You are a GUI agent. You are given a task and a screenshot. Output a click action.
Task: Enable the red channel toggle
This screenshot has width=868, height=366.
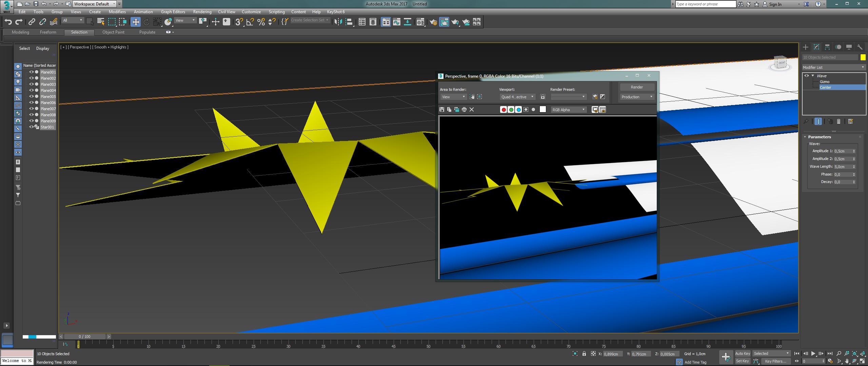pyautogui.click(x=504, y=109)
